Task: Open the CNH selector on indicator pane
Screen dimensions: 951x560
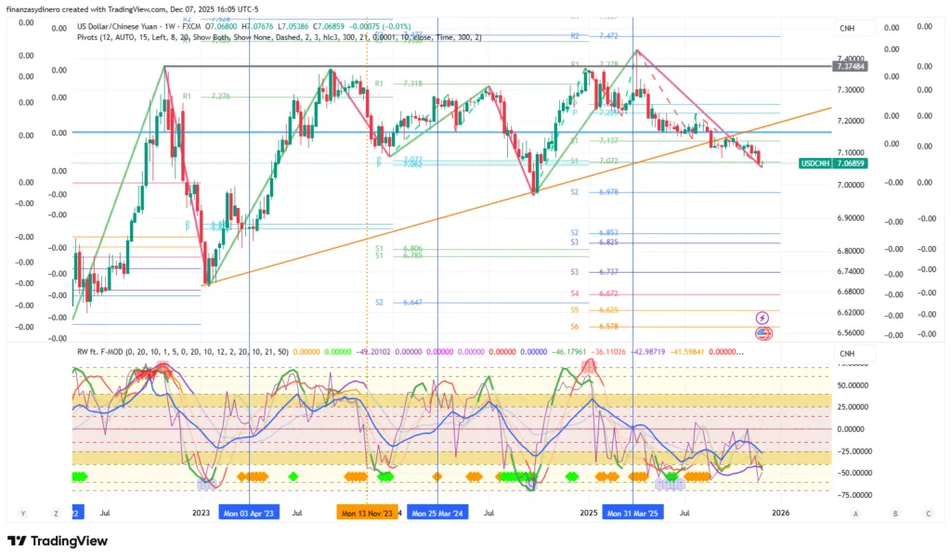Action: point(847,353)
